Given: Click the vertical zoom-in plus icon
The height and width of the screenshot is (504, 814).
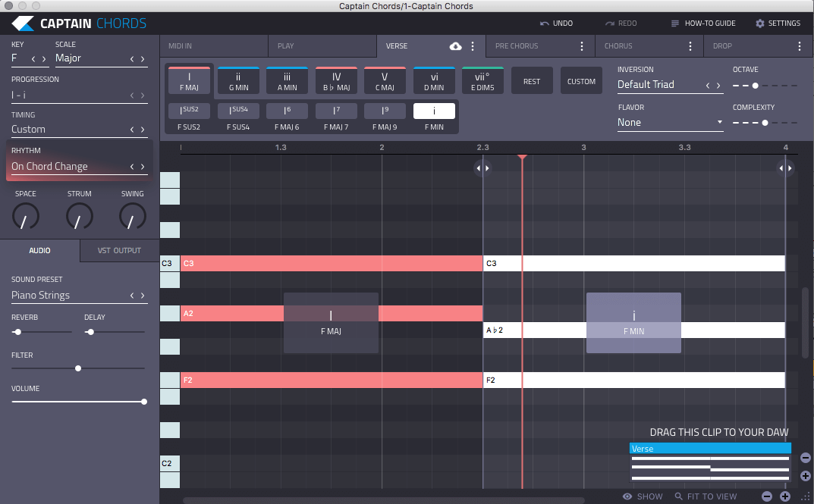Looking at the screenshot, I should [x=805, y=475].
